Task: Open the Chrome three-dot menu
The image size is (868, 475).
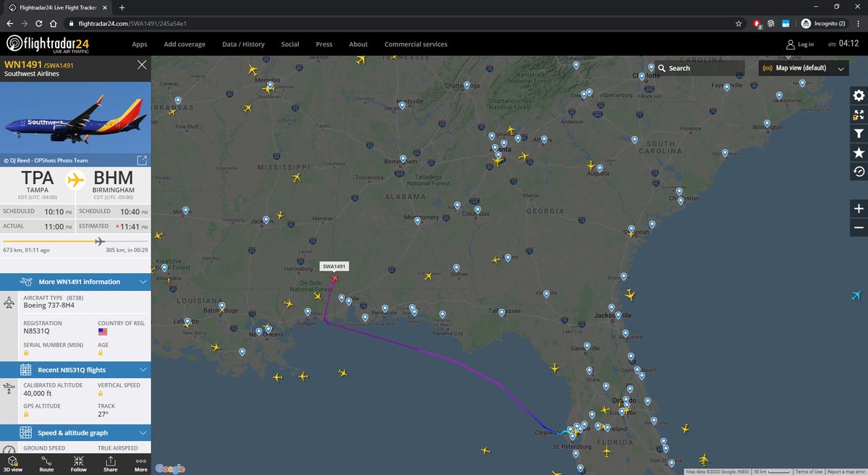Action: point(859,23)
